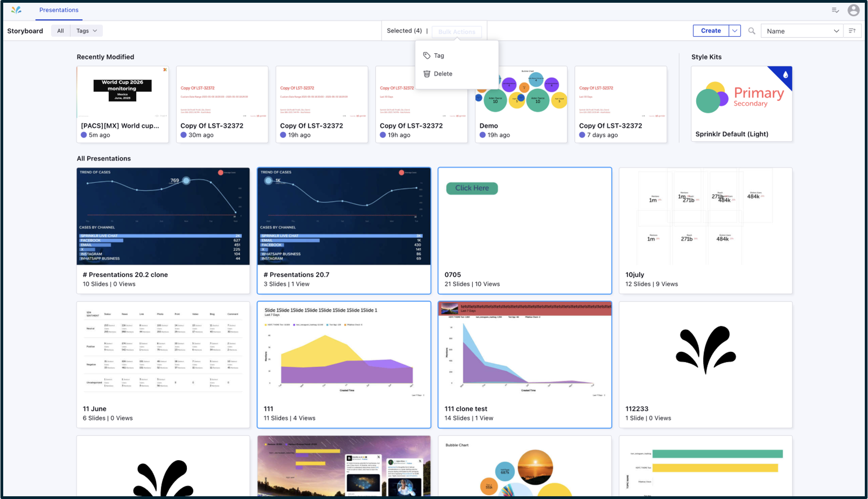Click the Style Kits heading

pyautogui.click(x=706, y=57)
